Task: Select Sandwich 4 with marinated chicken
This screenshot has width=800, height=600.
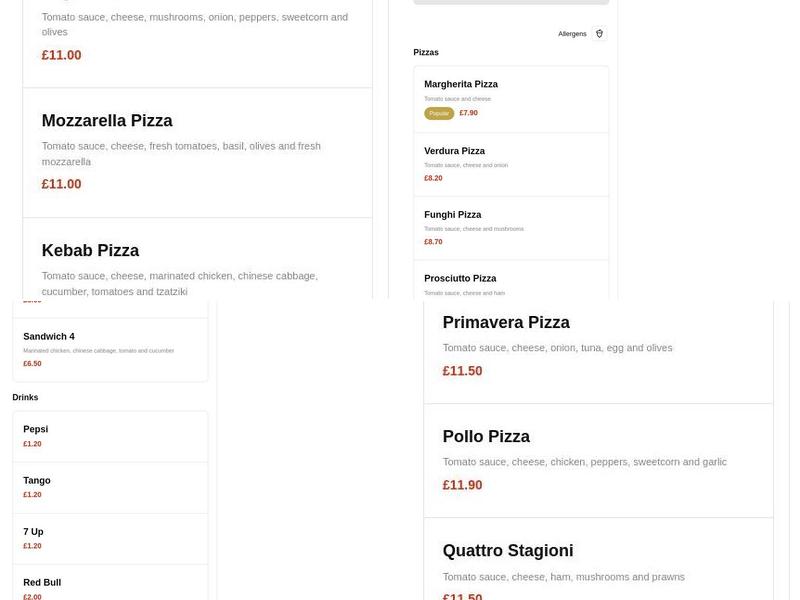Action: (110, 349)
